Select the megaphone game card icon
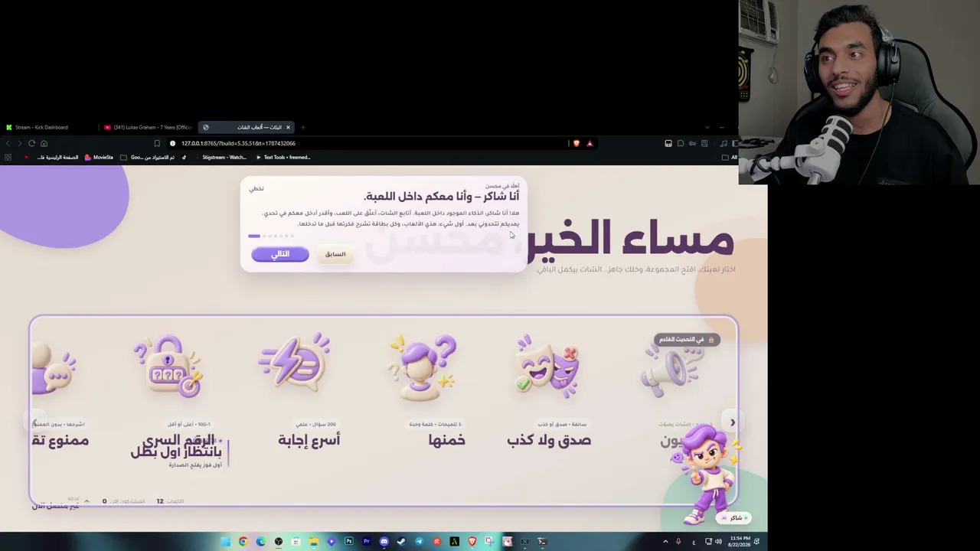Viewport: 980px width, 551px height. [x=671, y=370]
